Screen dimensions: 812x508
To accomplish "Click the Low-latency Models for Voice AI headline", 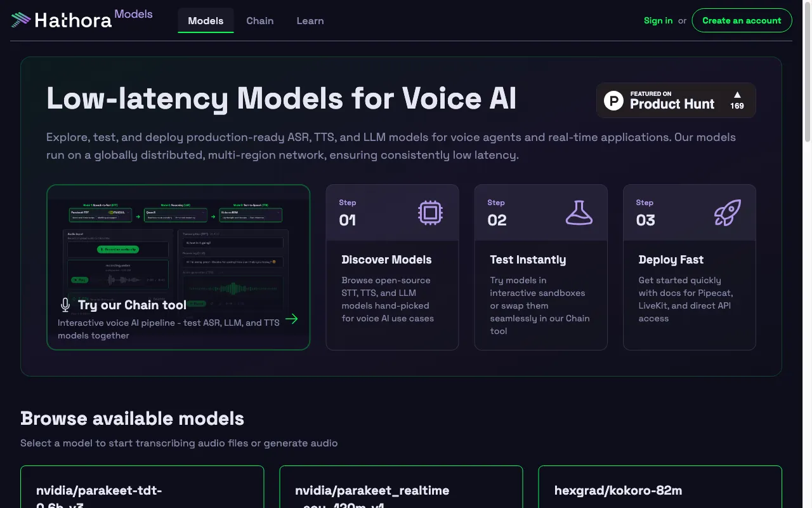I will tap(281, 98).
